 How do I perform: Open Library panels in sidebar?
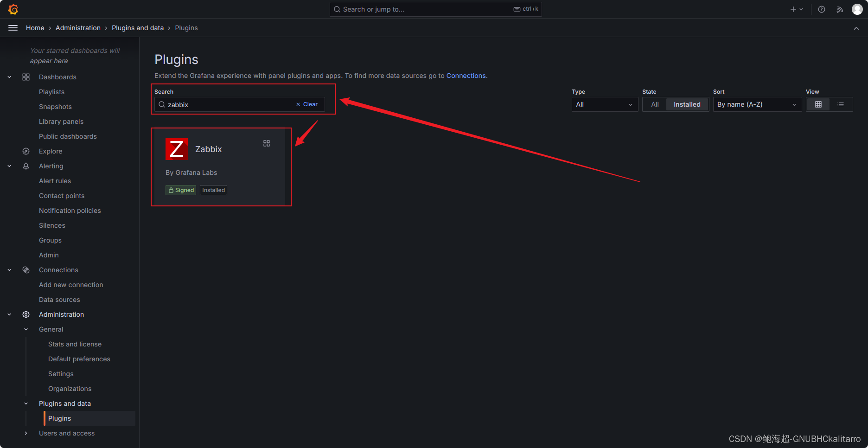[61, 122]
